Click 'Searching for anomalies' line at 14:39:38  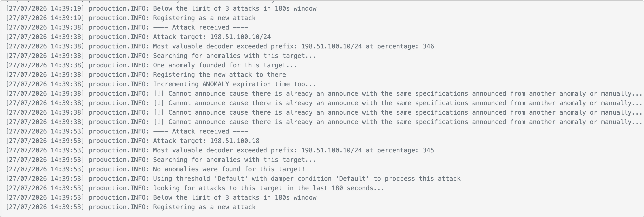point(161,56)
